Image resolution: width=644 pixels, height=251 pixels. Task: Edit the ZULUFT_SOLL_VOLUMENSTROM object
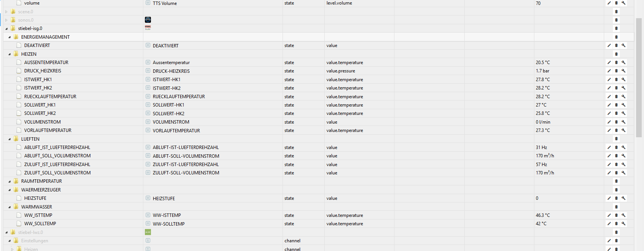(x=609, y=173)
